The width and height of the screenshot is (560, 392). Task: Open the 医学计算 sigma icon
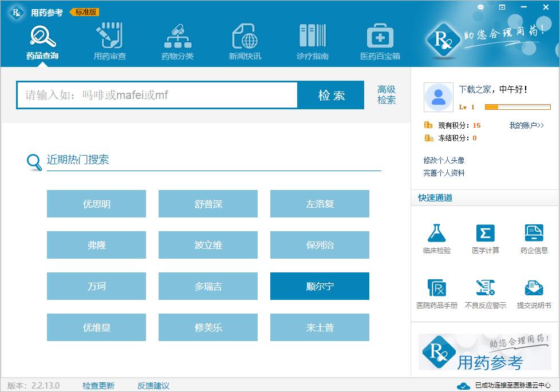(485, 233)
